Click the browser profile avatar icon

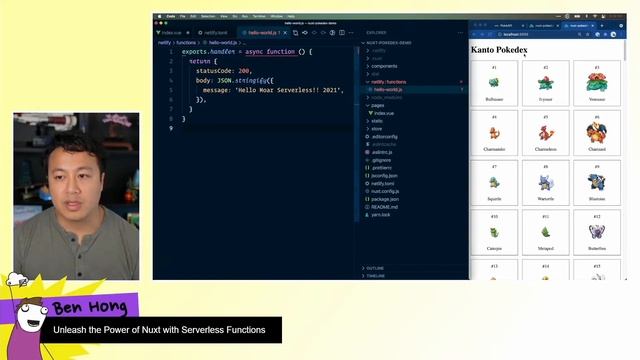(x=613, y=35)
